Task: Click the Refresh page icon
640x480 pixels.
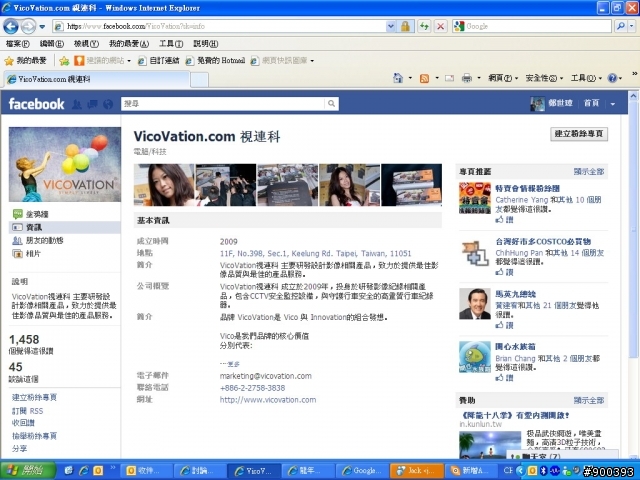Action: tap(424, 27)
